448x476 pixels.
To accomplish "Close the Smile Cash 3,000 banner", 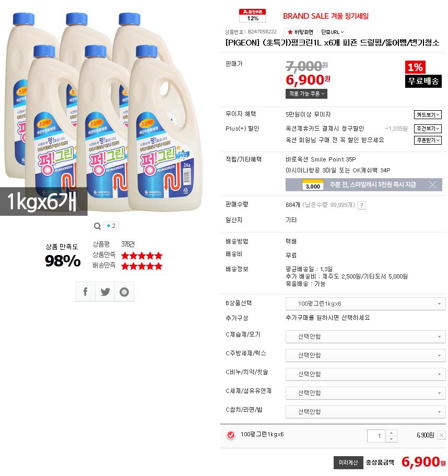I will [x=432, y=184].
